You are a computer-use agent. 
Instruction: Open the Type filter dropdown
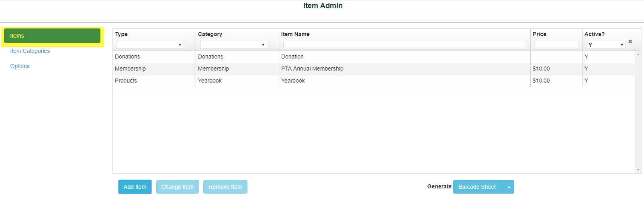150,45
